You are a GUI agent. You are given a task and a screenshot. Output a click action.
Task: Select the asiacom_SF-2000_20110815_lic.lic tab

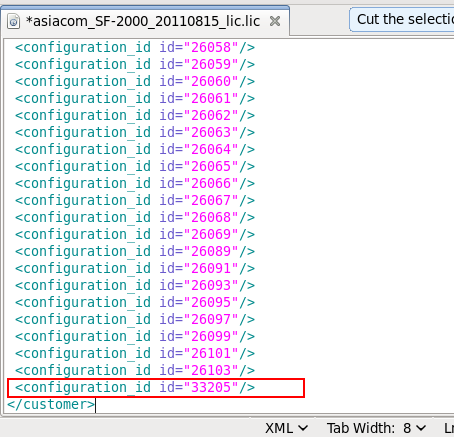(x=143, y=21)
